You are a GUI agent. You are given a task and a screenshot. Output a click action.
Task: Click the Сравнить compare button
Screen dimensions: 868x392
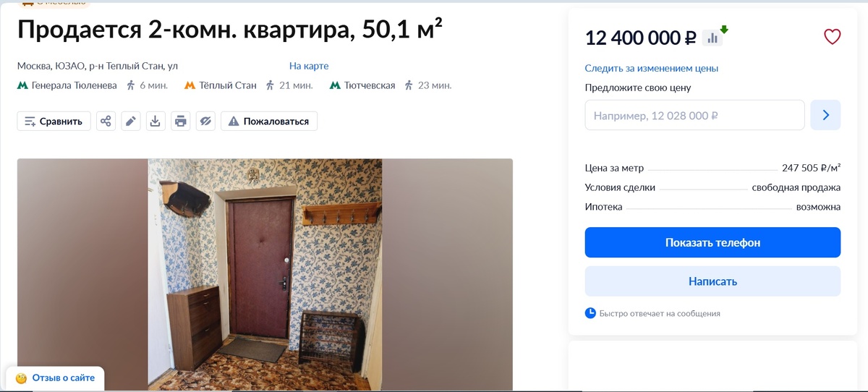pyautogui.click(x=54, y=121)
